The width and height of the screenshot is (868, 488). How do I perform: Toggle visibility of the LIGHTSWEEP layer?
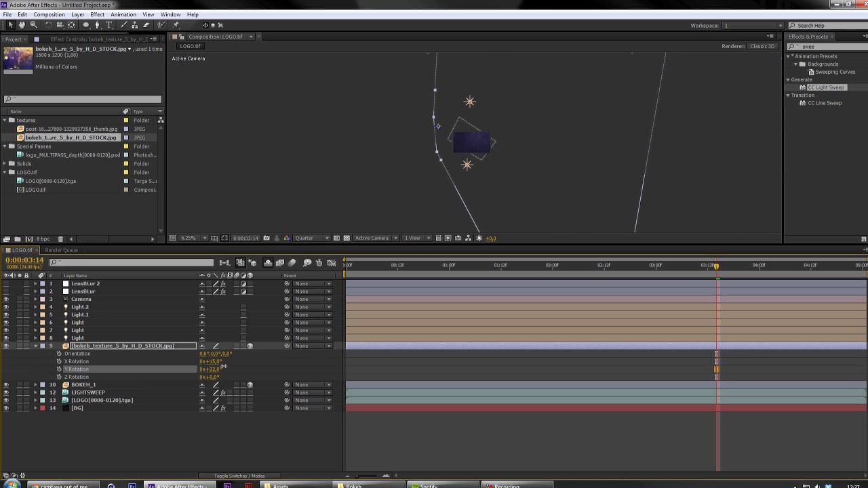6,392
